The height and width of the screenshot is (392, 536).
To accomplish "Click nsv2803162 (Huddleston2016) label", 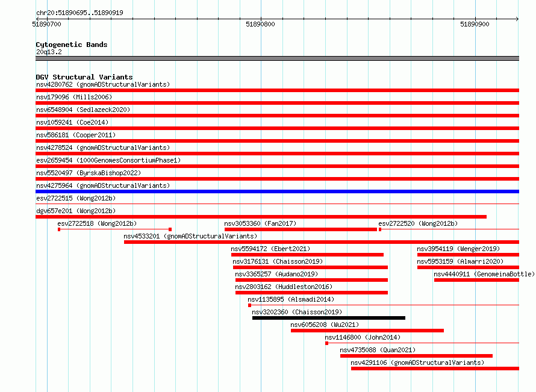I will 284,287.
